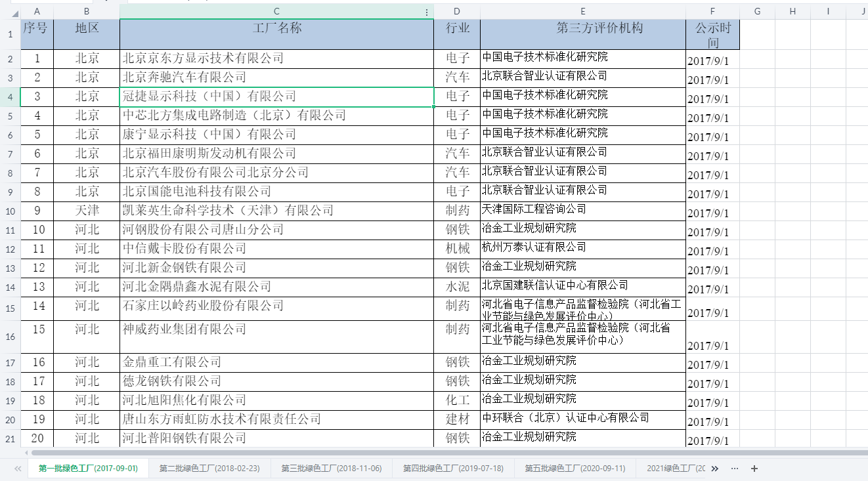Click the 序号 header cell
This screenshot has width=868, height=481.
click(x=37, y=34)
